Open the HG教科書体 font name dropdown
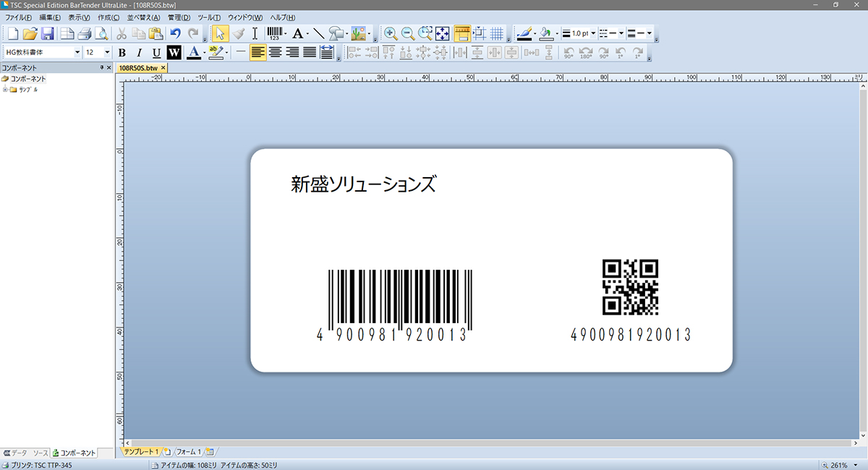This screenshot has height=470, width=868. 77,52
